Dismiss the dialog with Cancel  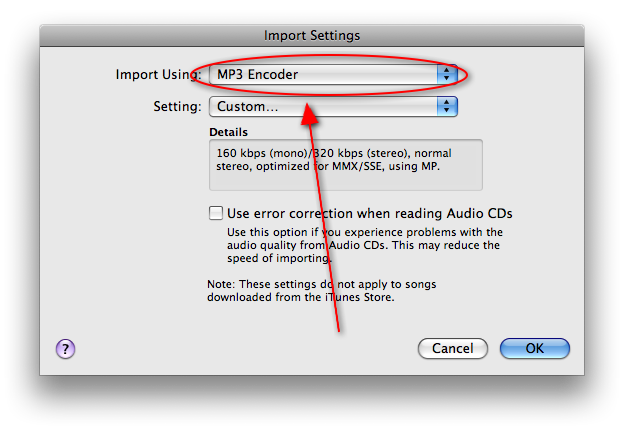click(x=452, y=348)
